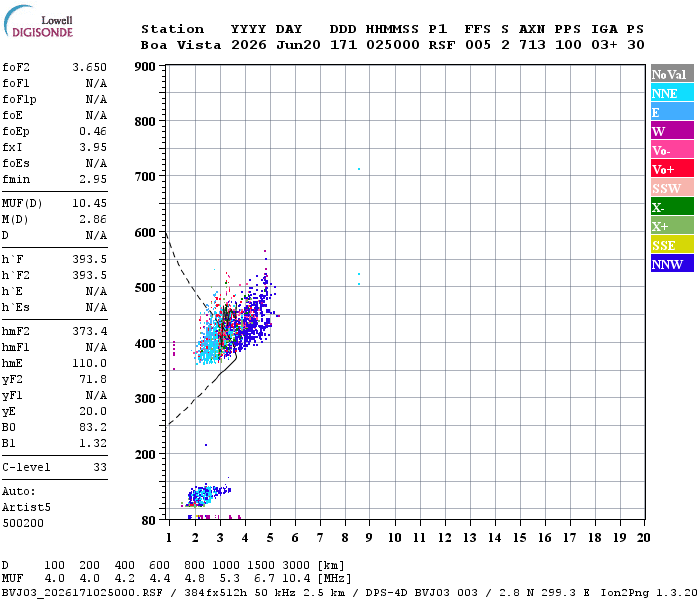Click the Lowell Digisonde logo
Image resolution: width=700 pixels, height=600 pixels.
click(39, 21)
